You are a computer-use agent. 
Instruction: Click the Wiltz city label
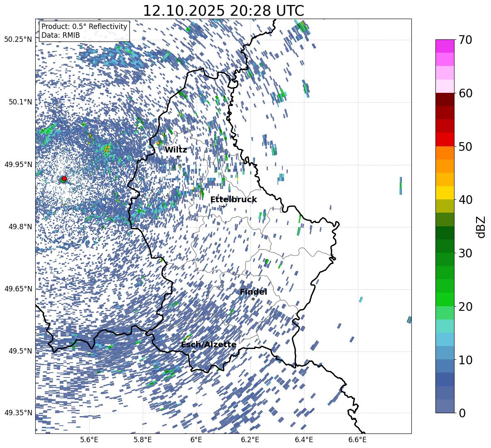[x=176, y=150]
